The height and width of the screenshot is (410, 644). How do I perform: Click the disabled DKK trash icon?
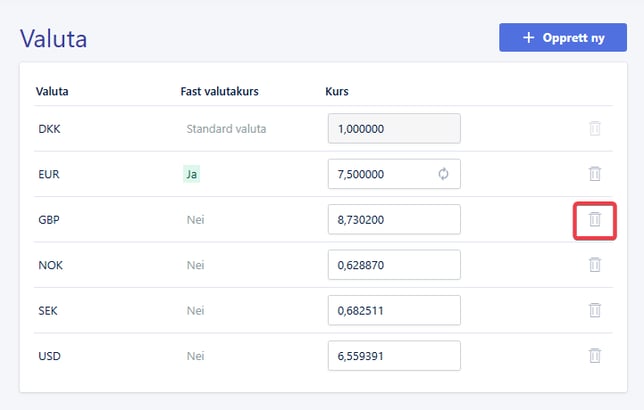coord(594,129)
